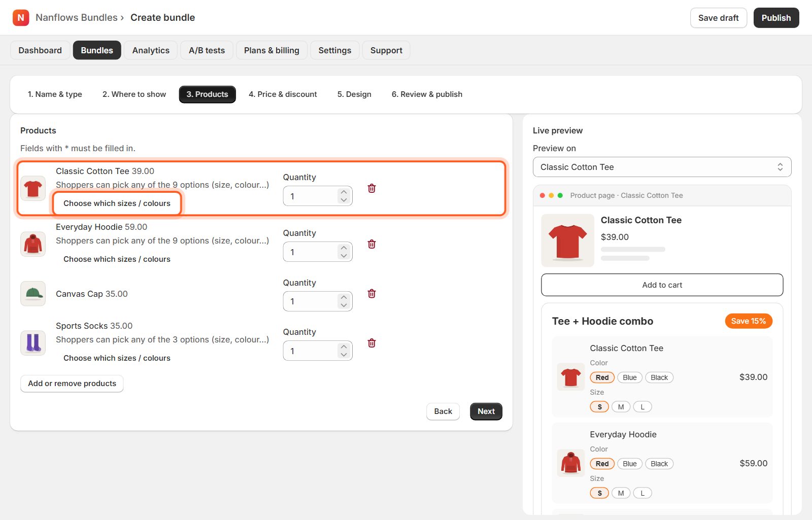Screen dimensions: 812x520
Task: Click Next to continue
Action: pyautogui.click(x=486, y=411)
